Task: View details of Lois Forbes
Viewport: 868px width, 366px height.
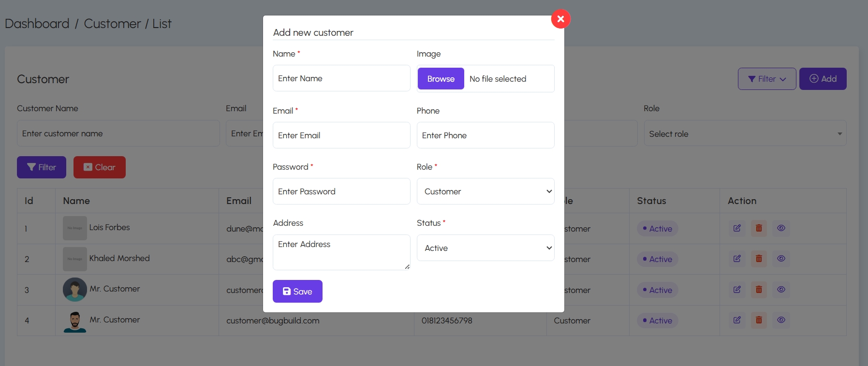Action: click(x=781, y=228)
